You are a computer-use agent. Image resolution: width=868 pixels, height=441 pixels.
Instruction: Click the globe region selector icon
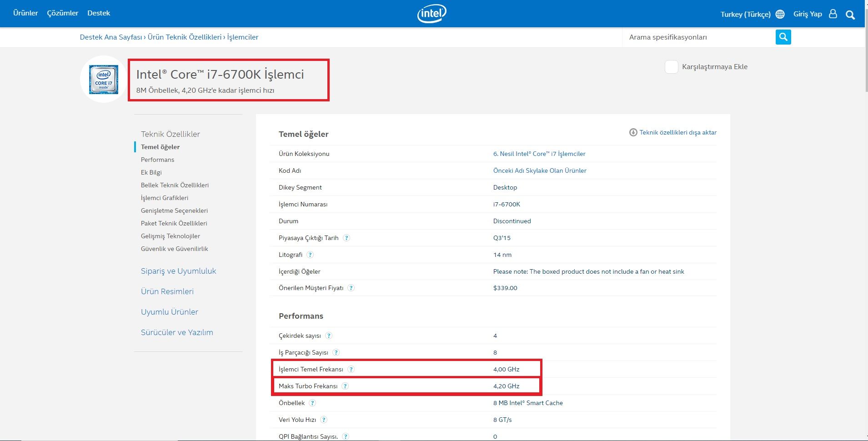780,14
